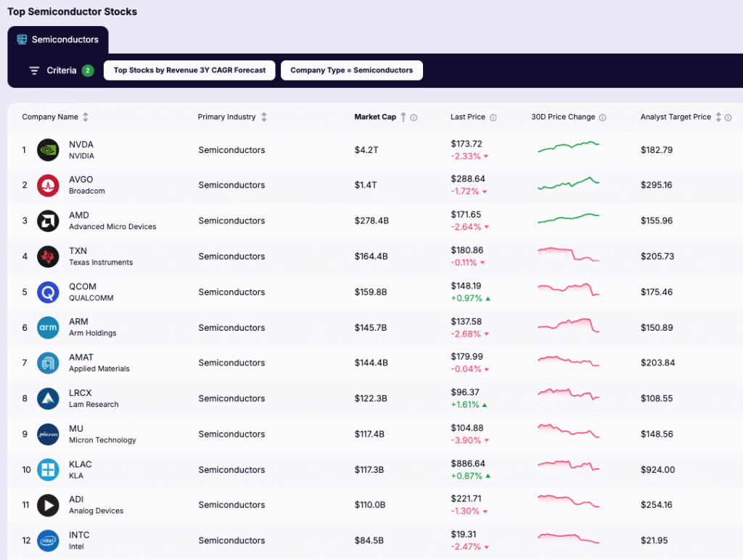Open Last Price info icon

point(493,118)
